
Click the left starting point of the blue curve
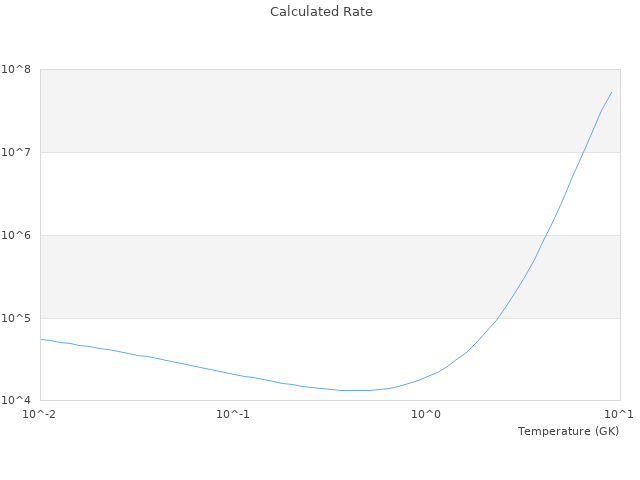pyautogui.click(x=41, y=339)
